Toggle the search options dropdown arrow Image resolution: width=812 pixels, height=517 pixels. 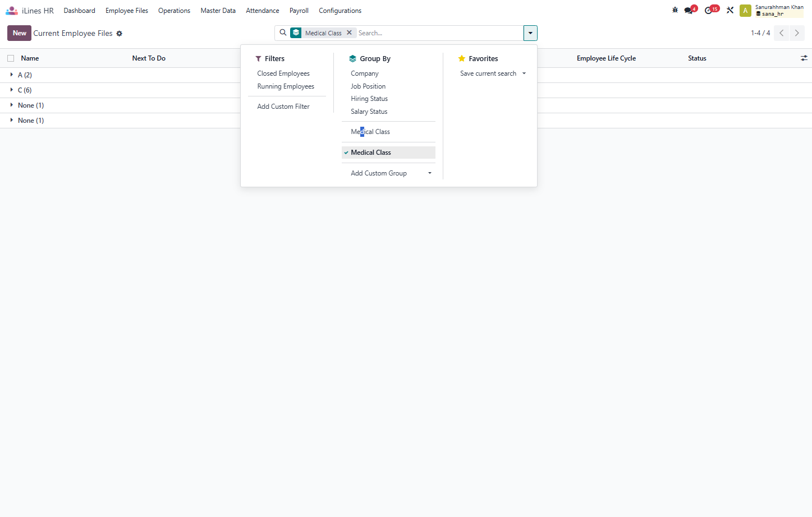click(530, 33)
